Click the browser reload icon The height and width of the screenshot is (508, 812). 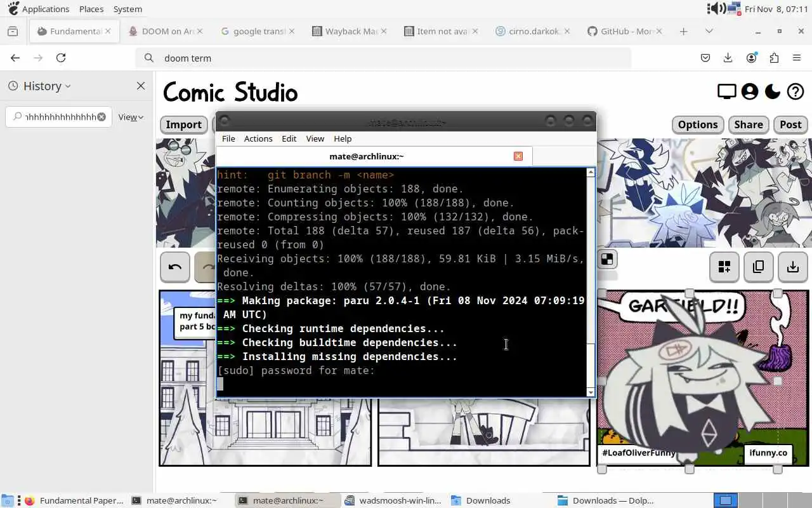click(x=61, y=58)
